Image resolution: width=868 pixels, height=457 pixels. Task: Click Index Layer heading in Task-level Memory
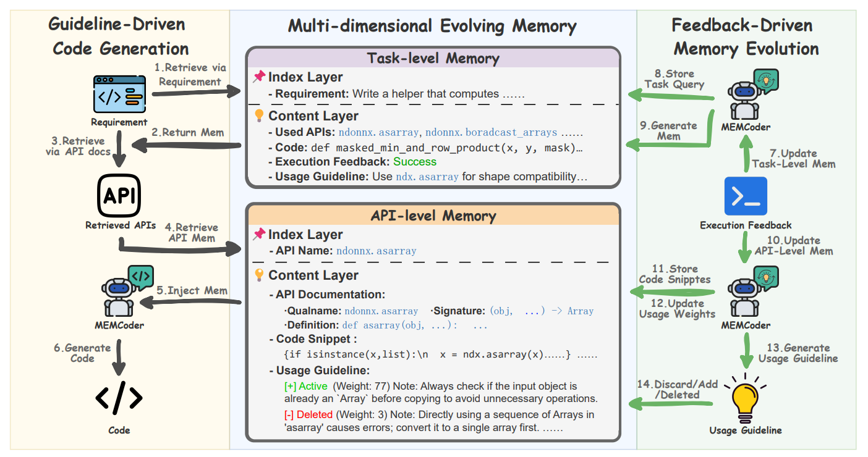tap(305, 77)
